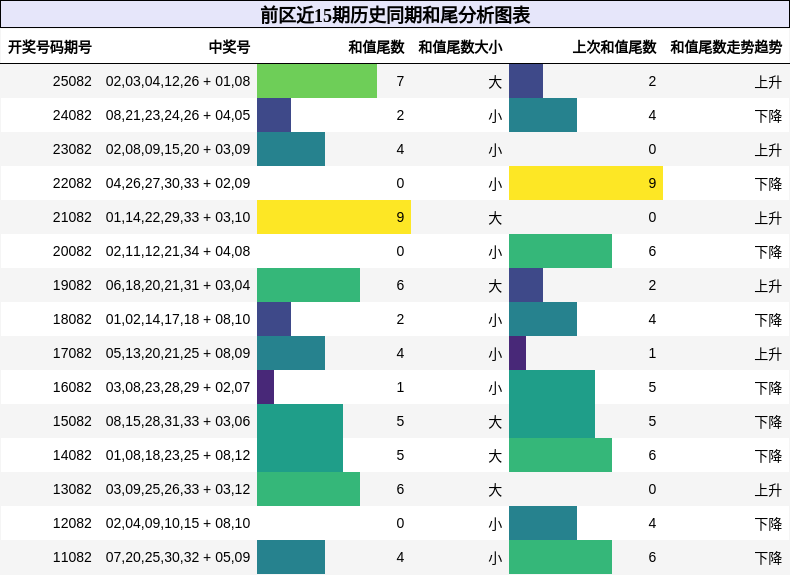Image resolution: width=790 pixels, height=575 pixels.
Task: Click the teal 和值尾数 bar in row 15082
Action: 300,421
